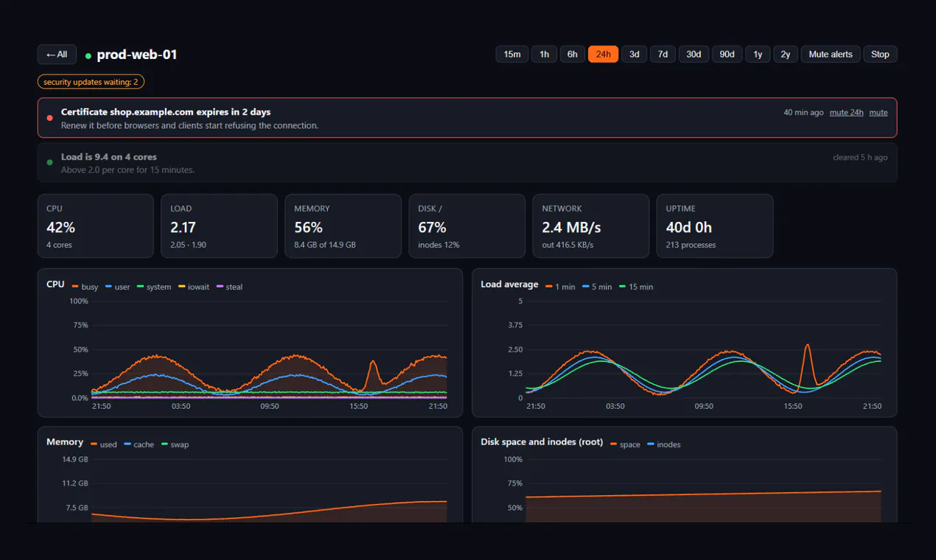The height and width of the screenshot is (560, 936).
Task: Toggle the swap series in Memory legend
Action: (x=175, y=444)
